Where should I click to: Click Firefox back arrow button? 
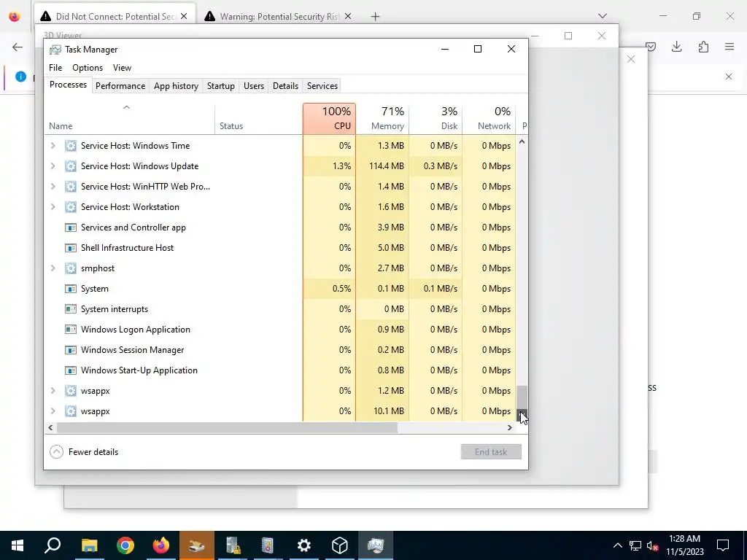pyautogui.click(x=18, y=47)
